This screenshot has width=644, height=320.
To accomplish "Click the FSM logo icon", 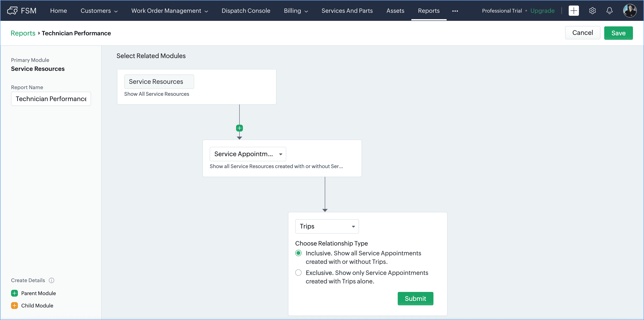I will click(x=12, y=10).
